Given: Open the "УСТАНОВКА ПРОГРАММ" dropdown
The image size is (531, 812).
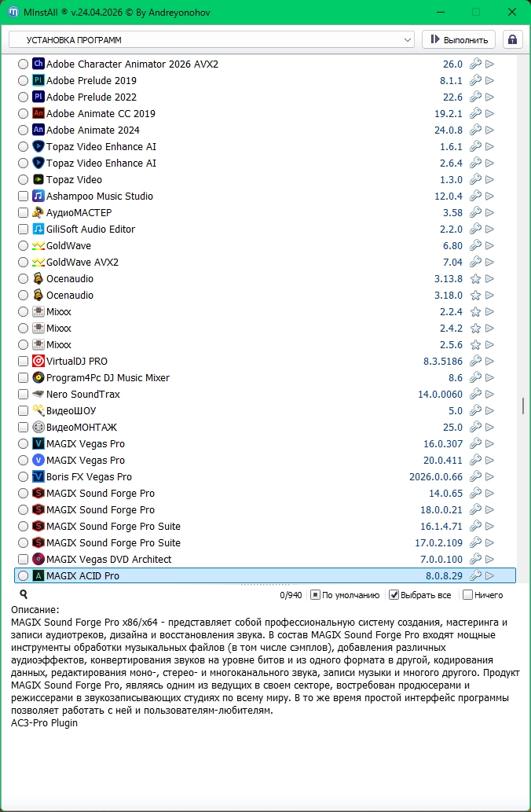Looking at the screenshot, I should [211, 40].
